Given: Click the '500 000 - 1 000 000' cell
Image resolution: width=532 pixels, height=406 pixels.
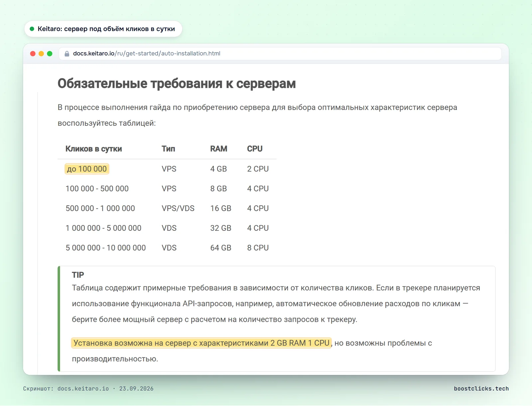Looking at the screenshot, I should coord(100,208).
